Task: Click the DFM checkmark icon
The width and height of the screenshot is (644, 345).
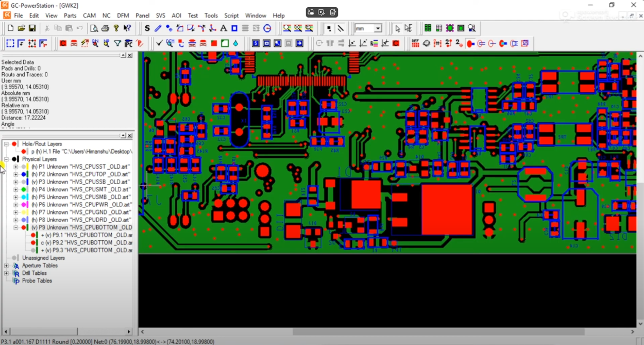Action: (159, 43)
